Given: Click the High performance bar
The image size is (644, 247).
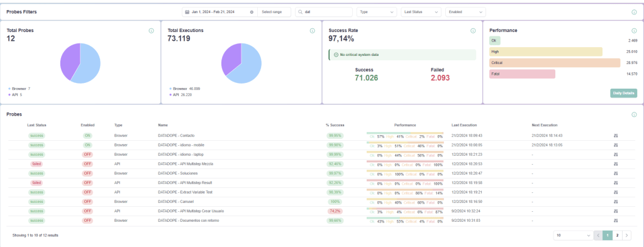Looking at the screenshot, I should tap(545, 52).
